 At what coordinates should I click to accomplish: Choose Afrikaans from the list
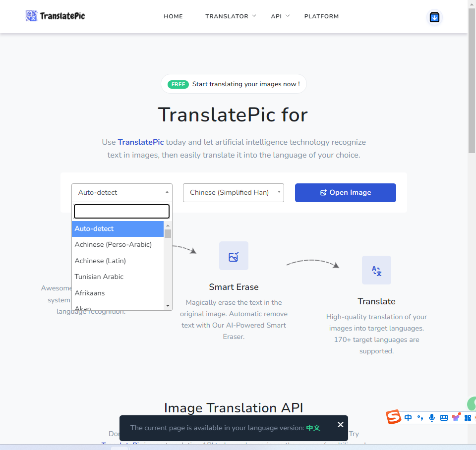click(x=118, y=293)
